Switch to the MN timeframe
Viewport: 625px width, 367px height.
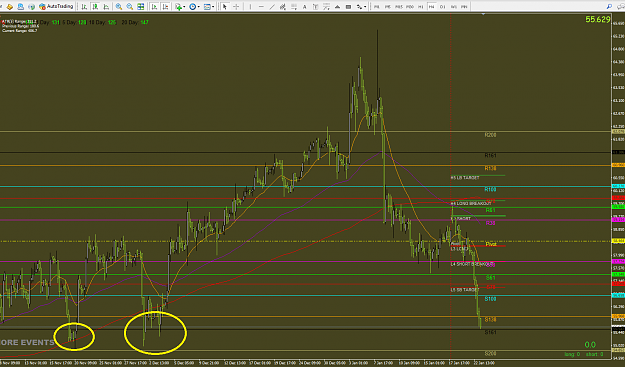(464, 7)
